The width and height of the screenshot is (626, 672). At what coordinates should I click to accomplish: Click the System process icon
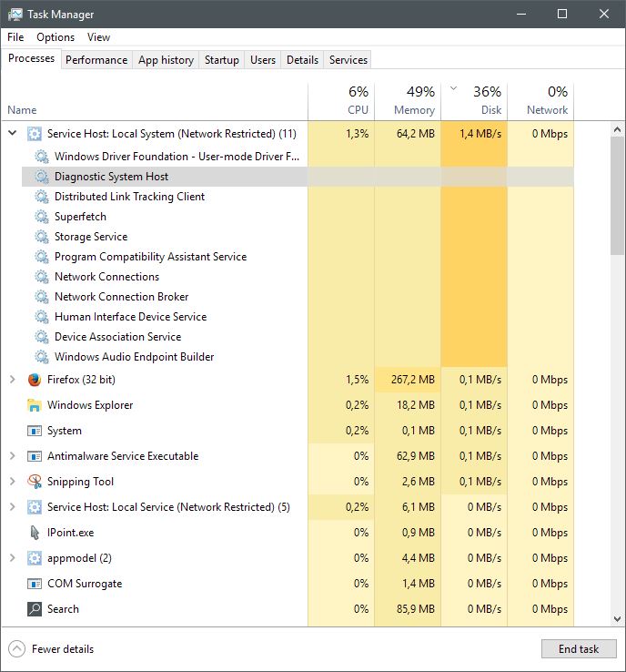click(x=35, y=431)
